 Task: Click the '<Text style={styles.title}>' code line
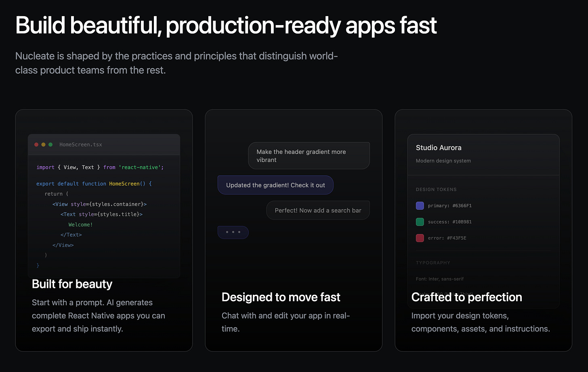(102, 214)
